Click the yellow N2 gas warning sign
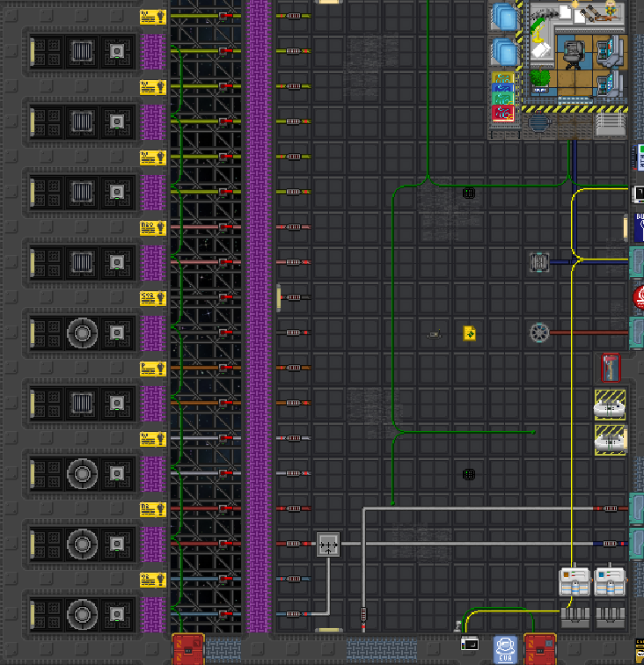The height and width of the screenshot is (665, 644). 153,510
